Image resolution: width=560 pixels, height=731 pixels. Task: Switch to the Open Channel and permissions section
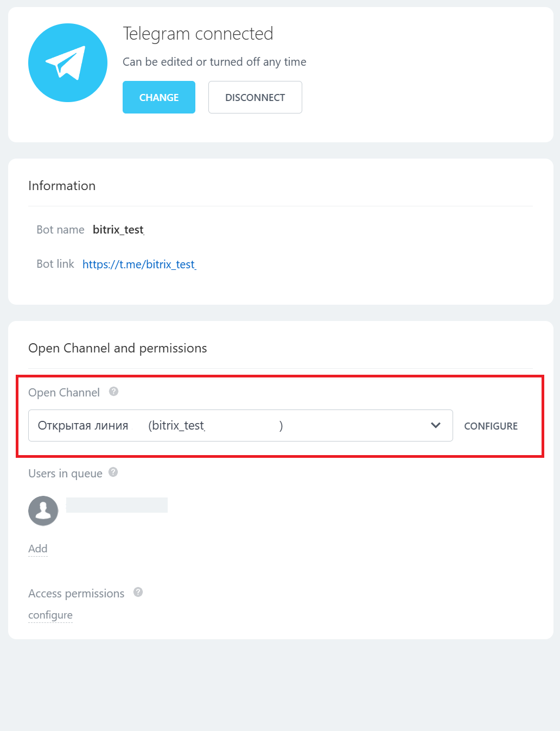point(118,348)
